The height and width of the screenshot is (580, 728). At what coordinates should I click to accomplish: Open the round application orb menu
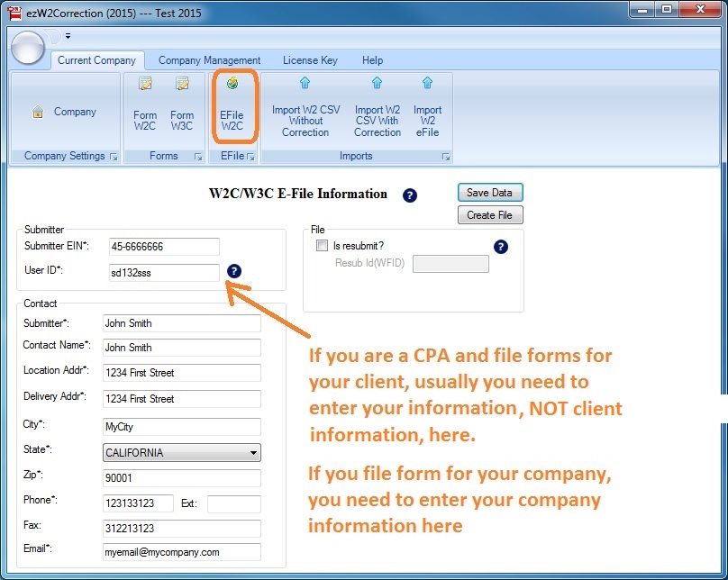click(28, 48)
